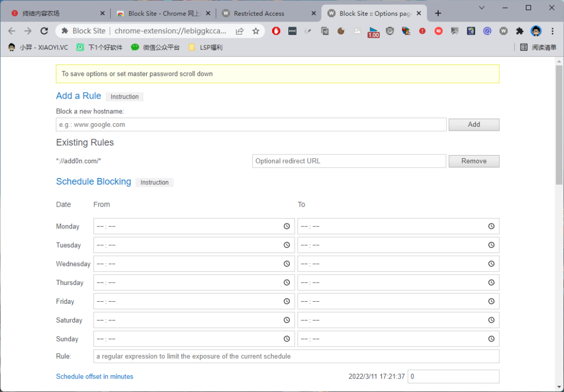This screenshot has height=392, width=564.
Task: Open the Tampermonkey monkey extension icon
Action: point(390,31)
